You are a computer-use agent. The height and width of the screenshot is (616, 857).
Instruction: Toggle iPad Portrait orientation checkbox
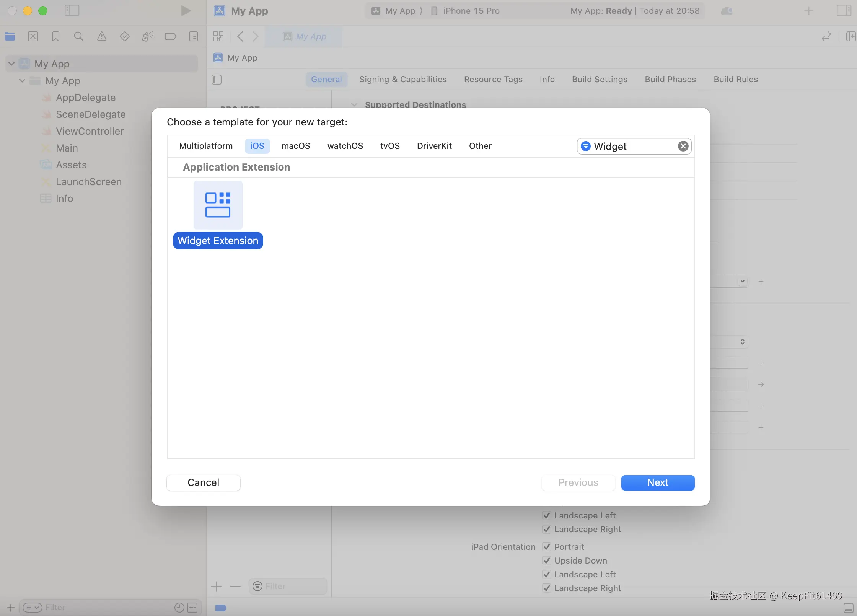point(547,547)
